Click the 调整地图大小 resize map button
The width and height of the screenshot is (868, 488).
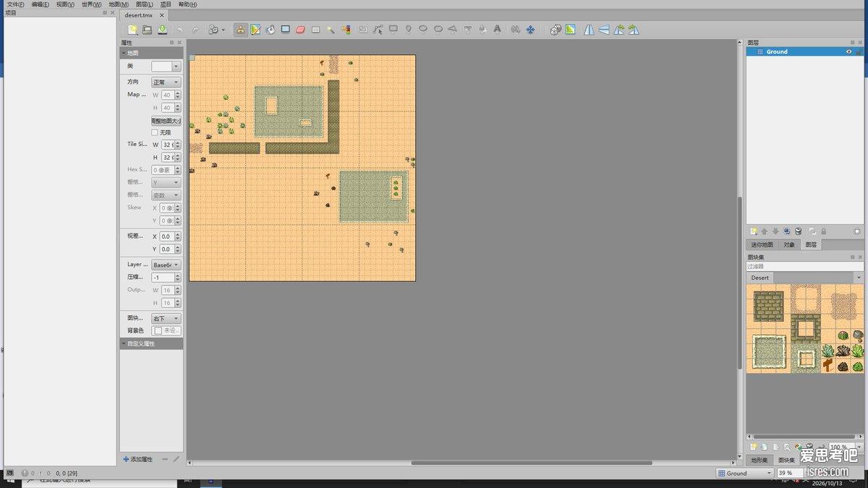pos(166,121)
